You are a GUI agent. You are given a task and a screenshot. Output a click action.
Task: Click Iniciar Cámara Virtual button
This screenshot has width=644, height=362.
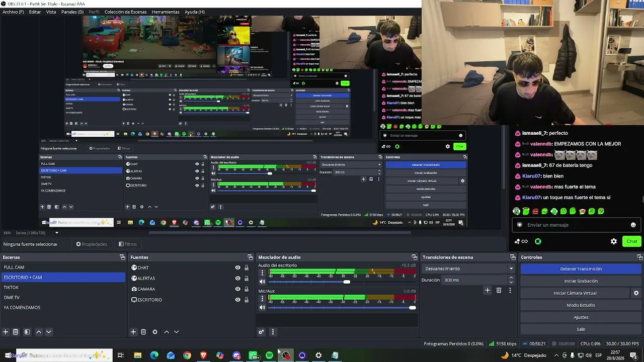(x=575, y=293)
